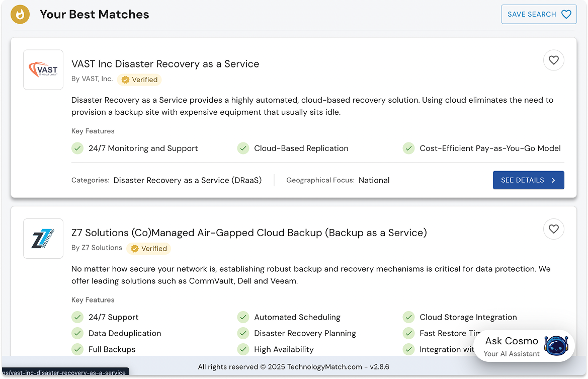Click the checkmark icon for Cost-Efficient Pay-as-You-Go Model
The height and width of the screenshot is (379, 588).
tap(409, 148)
